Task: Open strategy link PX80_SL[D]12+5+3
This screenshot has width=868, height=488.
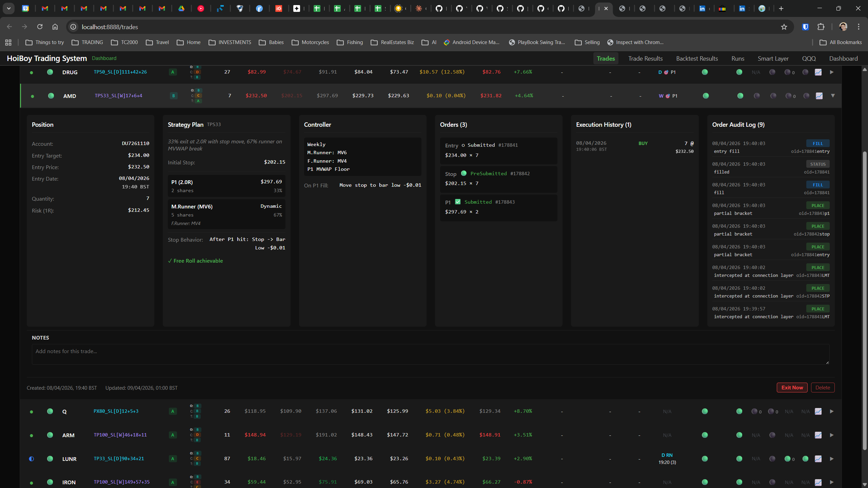Action: (x=116, y=411)
